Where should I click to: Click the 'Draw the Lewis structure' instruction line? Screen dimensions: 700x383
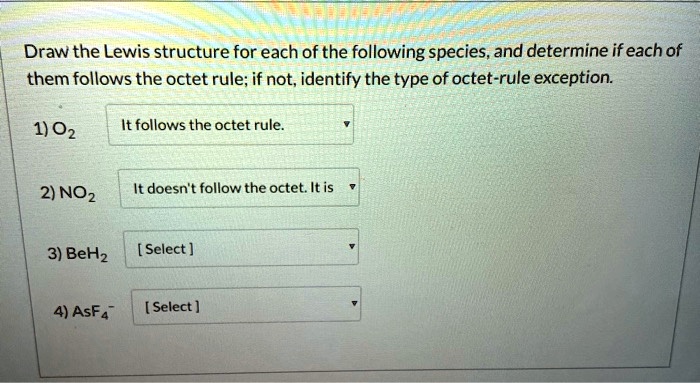(x=353, y=52)
